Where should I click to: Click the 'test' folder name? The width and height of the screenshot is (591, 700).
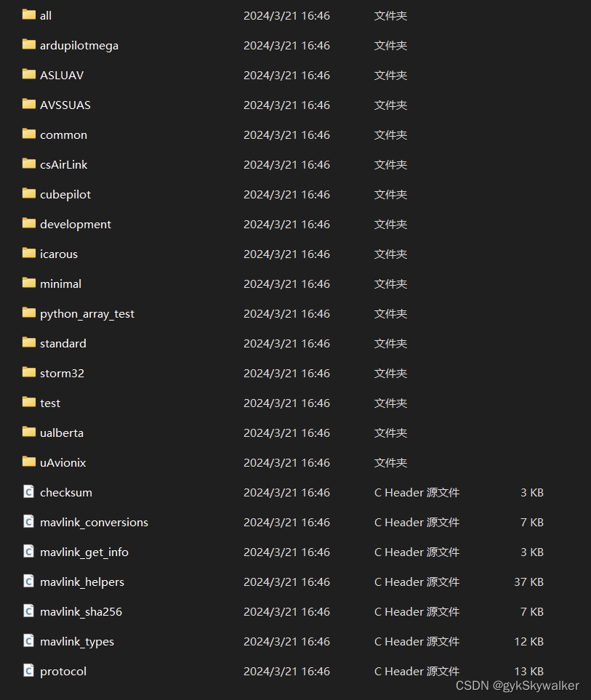[50, 403]
